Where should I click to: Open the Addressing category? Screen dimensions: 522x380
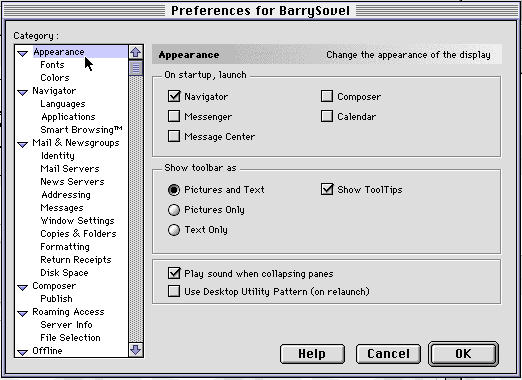pos(66,195)
